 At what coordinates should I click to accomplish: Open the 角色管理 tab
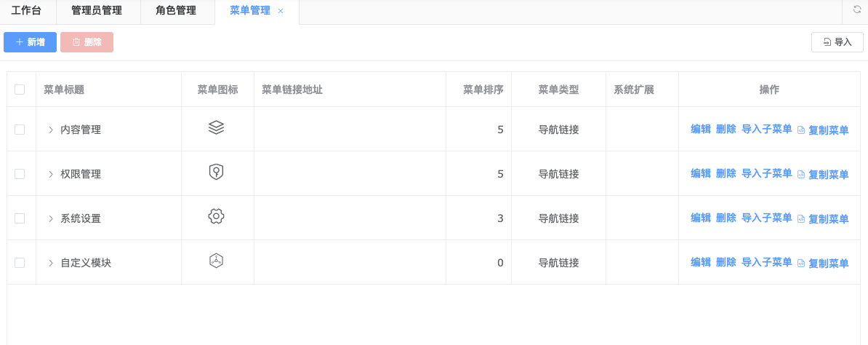pyautogui.click(x=176, y=11)
